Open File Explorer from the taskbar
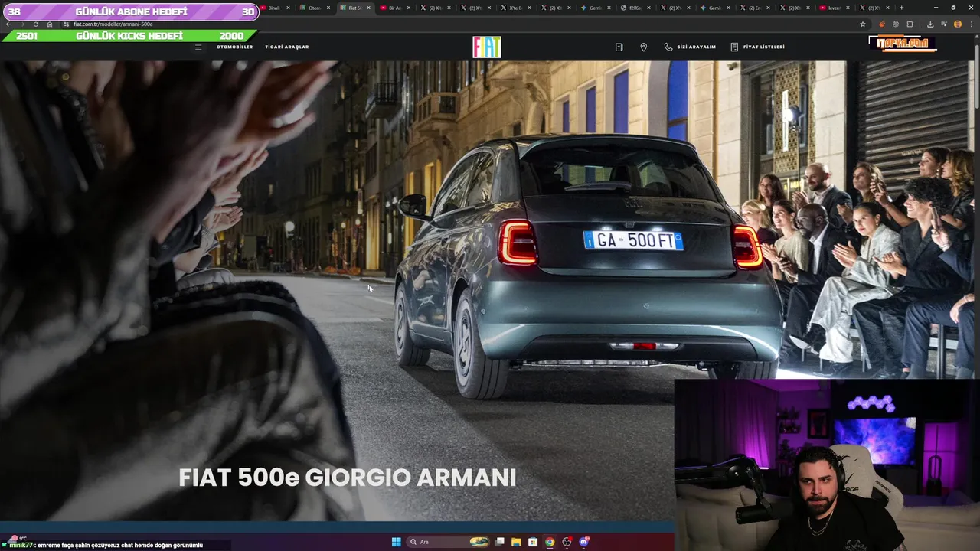The image size is (980, 551). 516,542
